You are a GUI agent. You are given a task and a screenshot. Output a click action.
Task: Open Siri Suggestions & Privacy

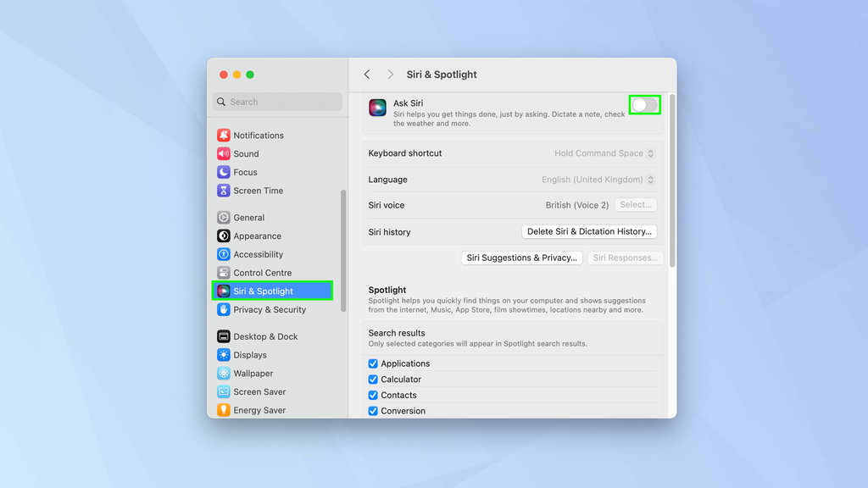pos(521,258)
